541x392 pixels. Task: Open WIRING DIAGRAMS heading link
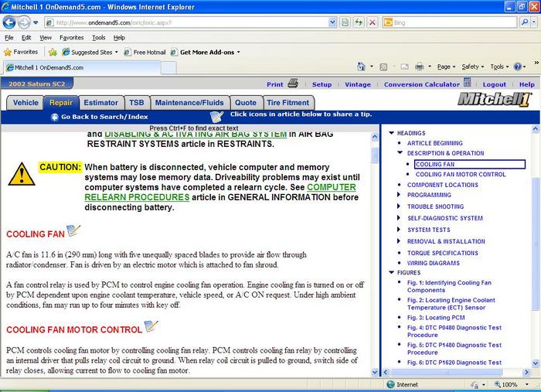coord(434,263)
